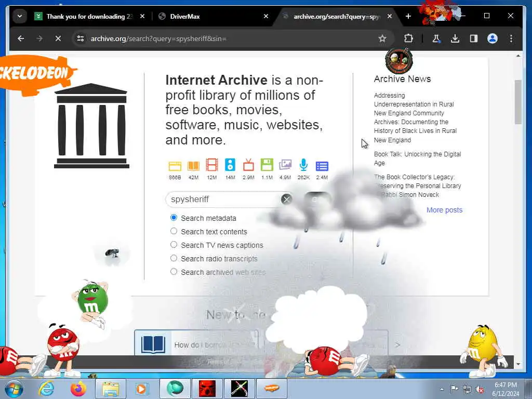Viewport: 532px width, 399px height.
Task: Select Search metadata radio button
Action: [x=174, y=218]
